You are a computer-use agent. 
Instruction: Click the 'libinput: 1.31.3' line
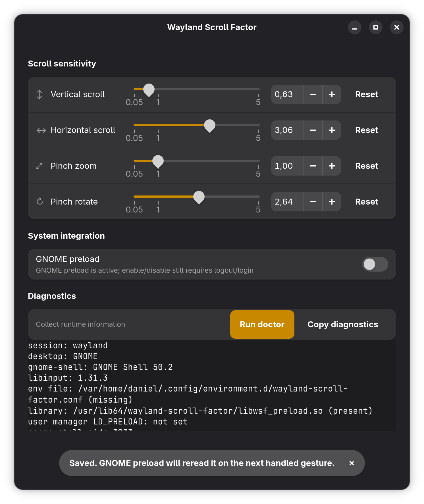pos(68,378)
